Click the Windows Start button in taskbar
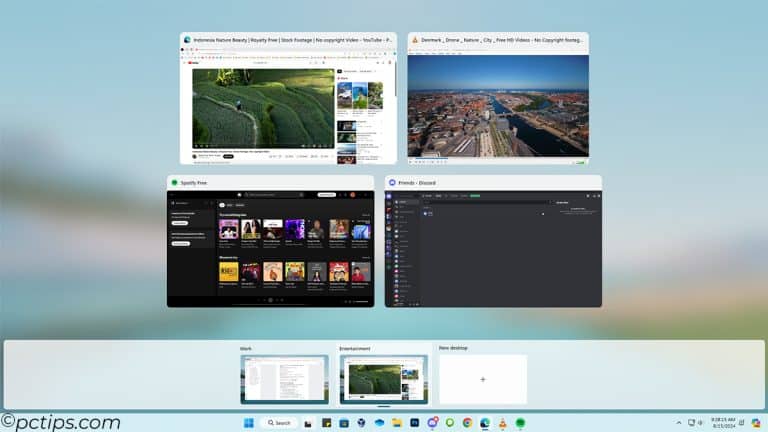This screenshot has width=768, height=432. coord(248,423)
